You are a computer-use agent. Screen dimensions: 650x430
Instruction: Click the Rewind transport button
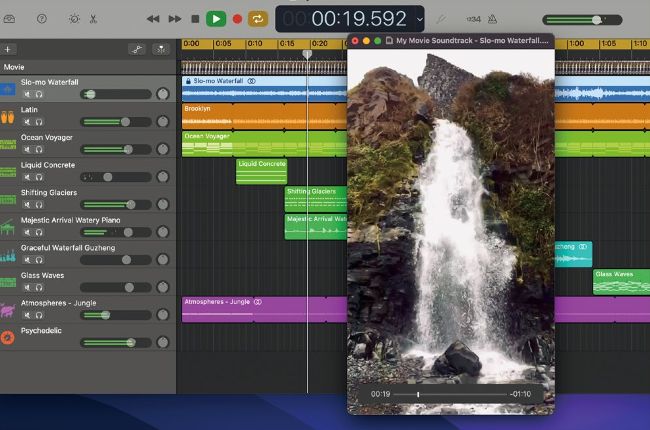tap(153, 19)
